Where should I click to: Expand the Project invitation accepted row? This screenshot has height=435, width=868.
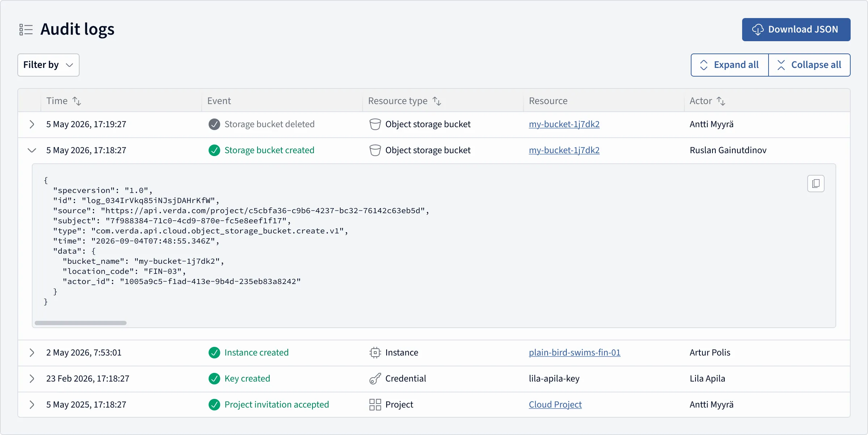pyautogui.click(x=32, y=405)
